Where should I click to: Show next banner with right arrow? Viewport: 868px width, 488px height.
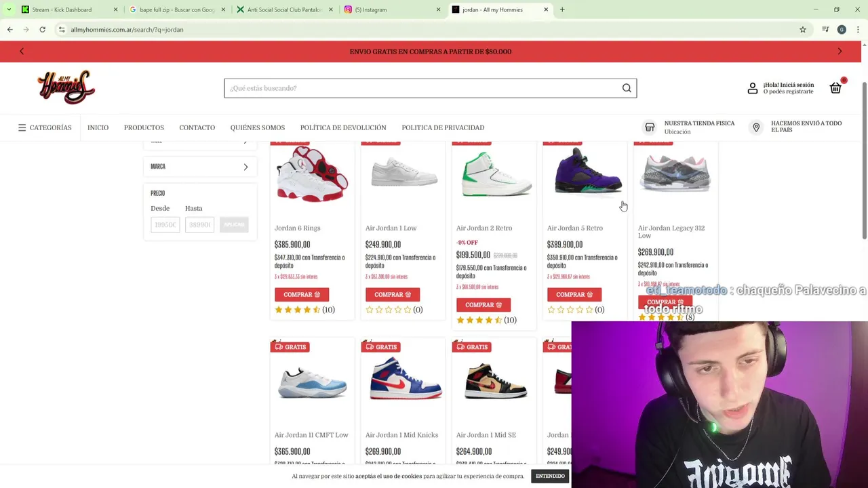coord(840,52)
